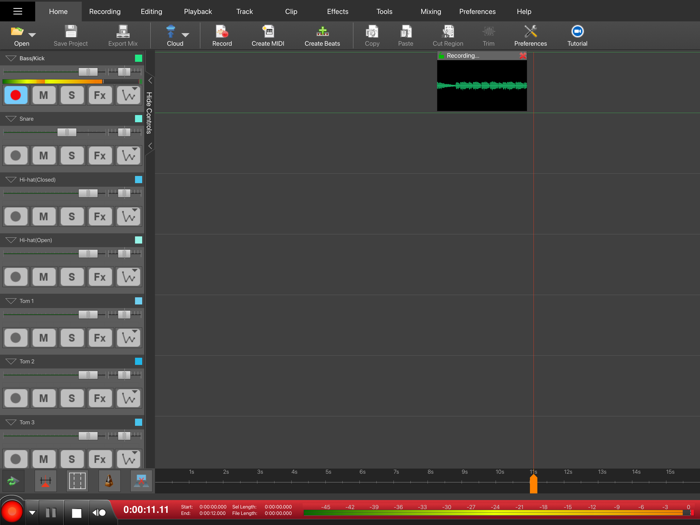Click the Copy toolbar icon
The width and height of the screenshot is (700, 525).
pyautogui.click(x=372, y=31)
